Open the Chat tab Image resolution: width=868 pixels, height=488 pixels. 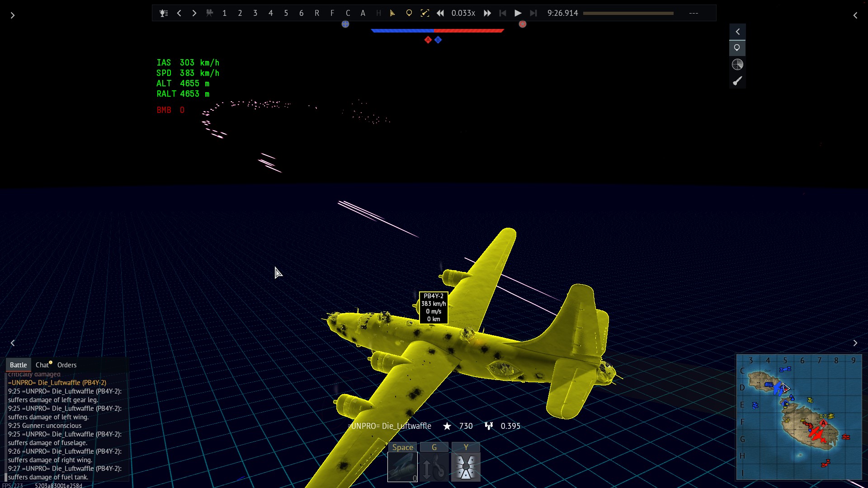(x=42, y=365)
